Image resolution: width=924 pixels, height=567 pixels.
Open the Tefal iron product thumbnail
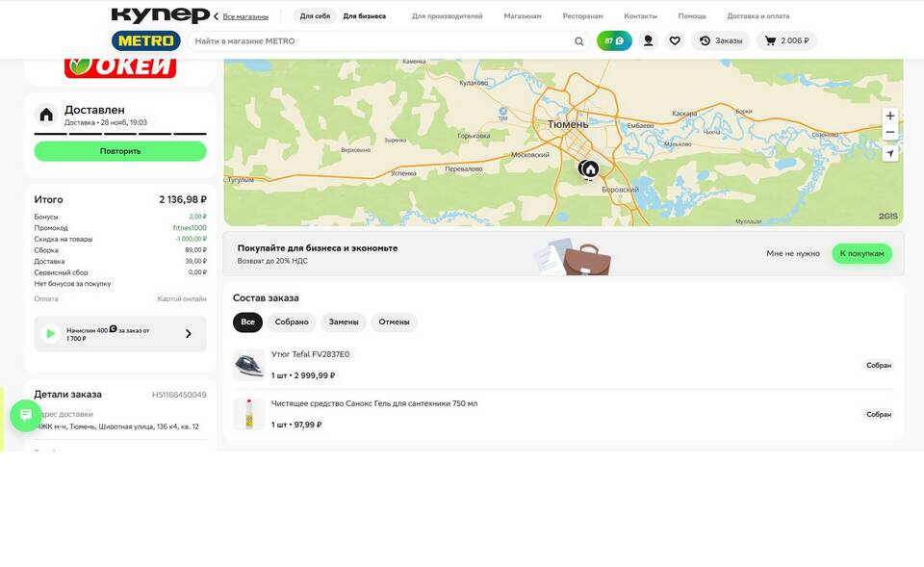click(248, 365)
